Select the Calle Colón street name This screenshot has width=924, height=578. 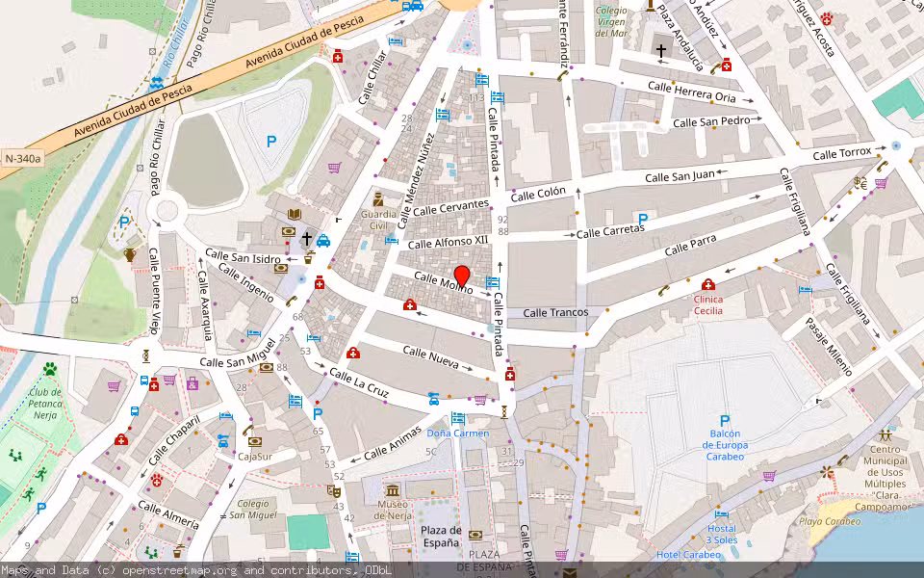coord(538,194)
